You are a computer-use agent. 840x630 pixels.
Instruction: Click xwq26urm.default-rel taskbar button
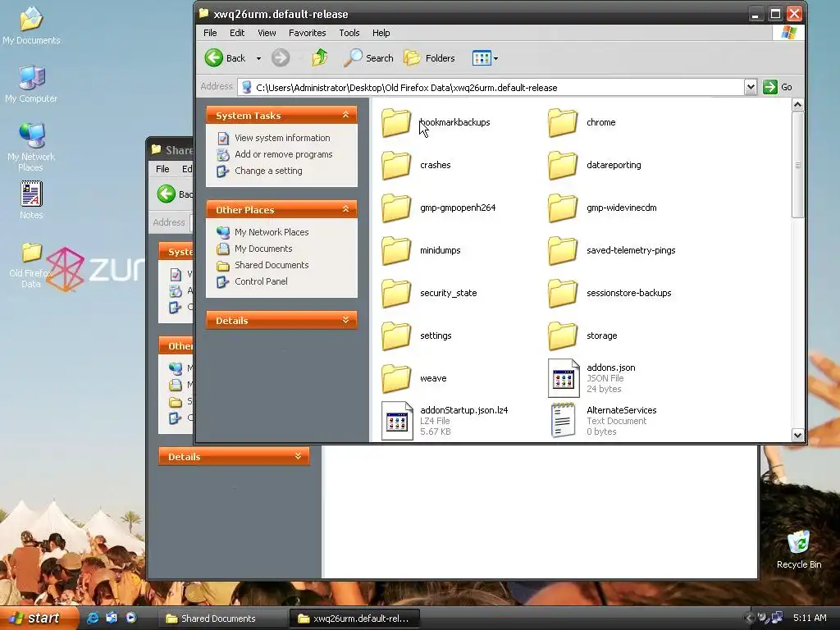coord(354,619)
